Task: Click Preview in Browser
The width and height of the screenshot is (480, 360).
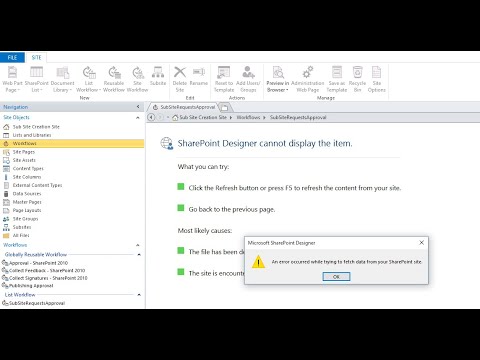Action: click(278, 79)
